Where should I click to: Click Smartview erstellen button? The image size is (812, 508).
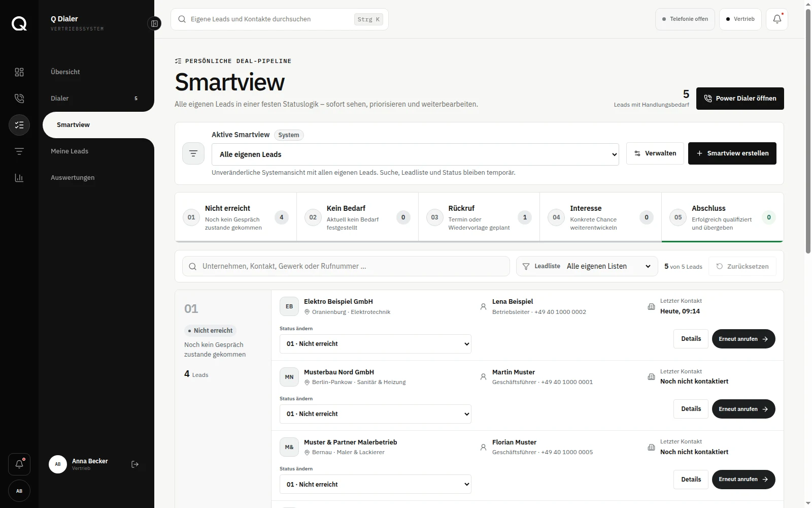tap(732, 153)
